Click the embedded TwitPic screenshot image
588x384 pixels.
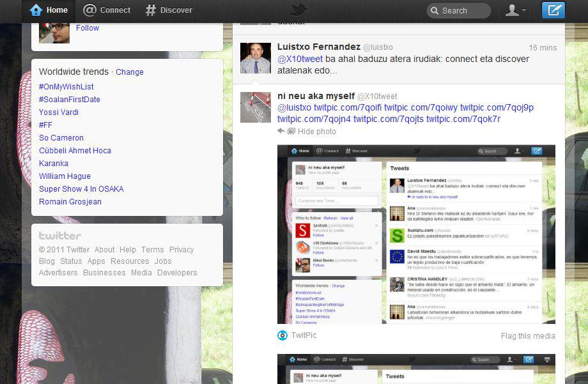coord(416,234)
